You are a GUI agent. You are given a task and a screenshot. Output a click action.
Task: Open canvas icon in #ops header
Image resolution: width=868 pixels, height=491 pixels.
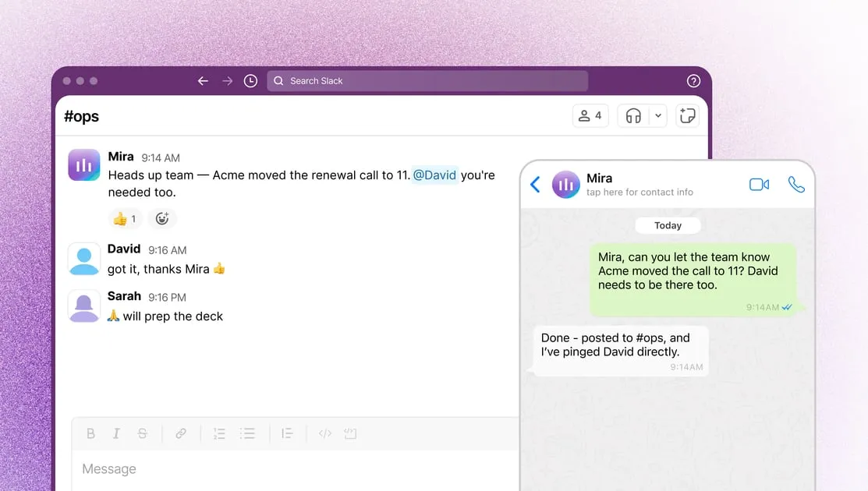[688, 115]
